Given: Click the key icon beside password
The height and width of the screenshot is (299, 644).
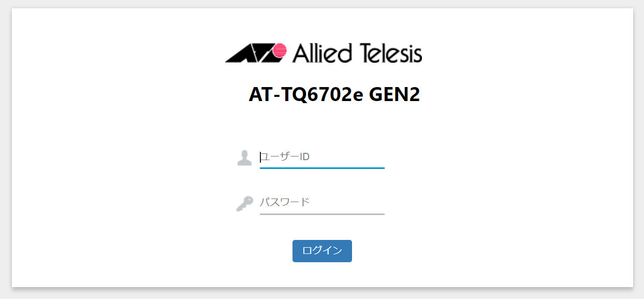Looking at the screenshot, I should (244, 204).
